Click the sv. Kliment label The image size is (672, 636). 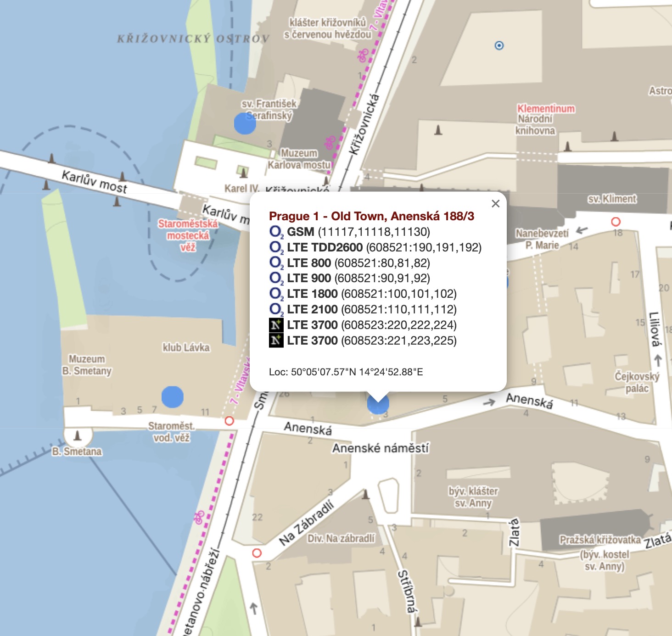[x=612, y=199]
